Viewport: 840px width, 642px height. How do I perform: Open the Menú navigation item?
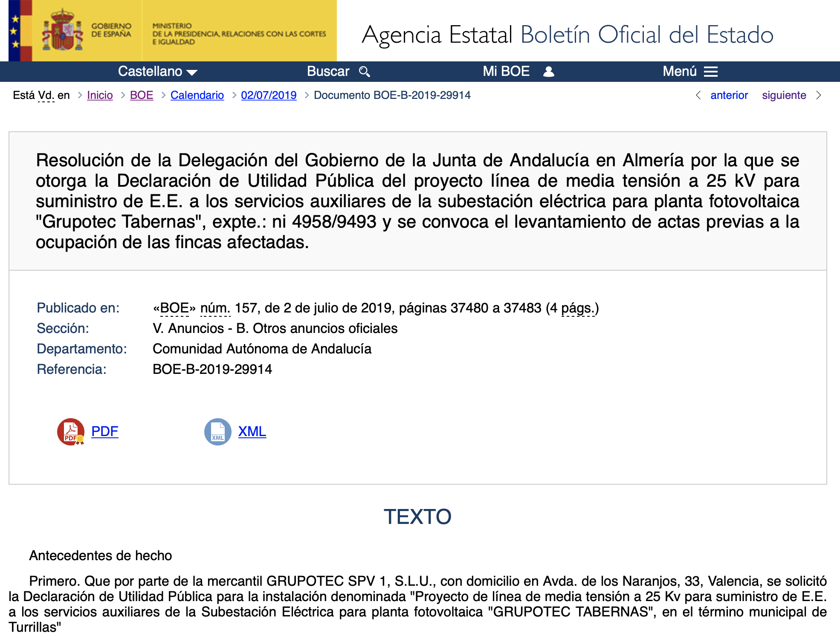tap(690, 72)
